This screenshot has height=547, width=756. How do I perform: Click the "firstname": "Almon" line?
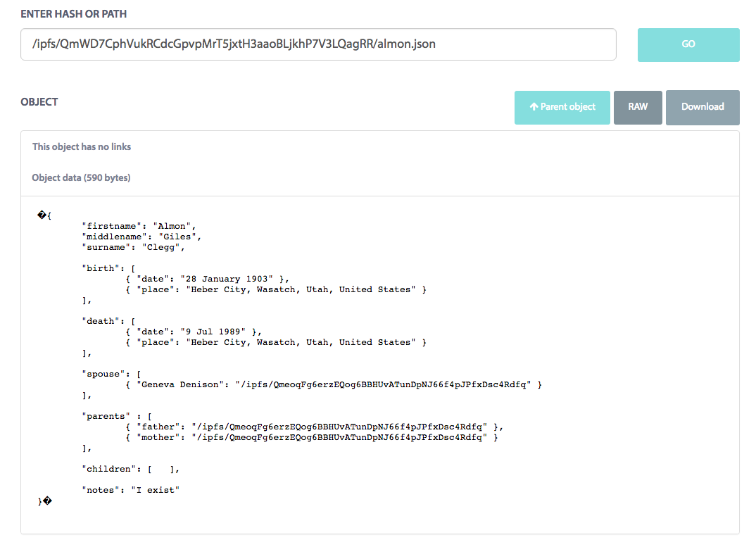(139, 226)
